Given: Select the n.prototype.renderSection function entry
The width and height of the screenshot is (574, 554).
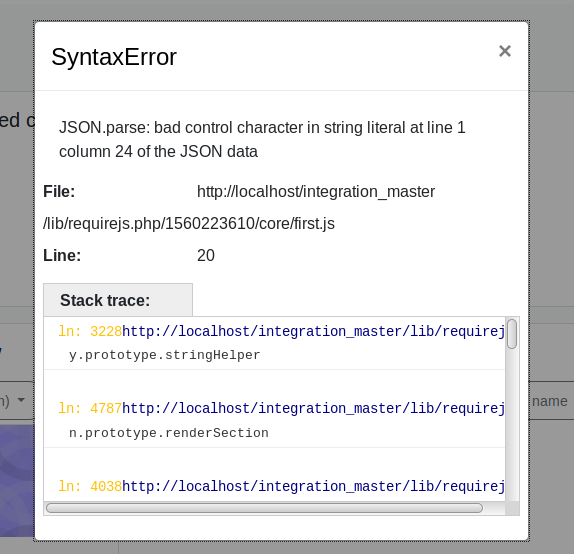Looking at the screenshot, I should (x=169, y=433).
